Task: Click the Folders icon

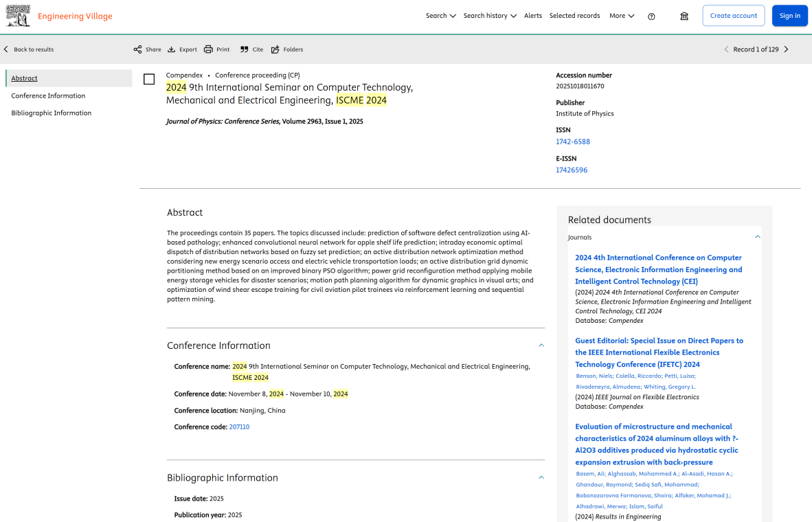Action: click(275, 49)
